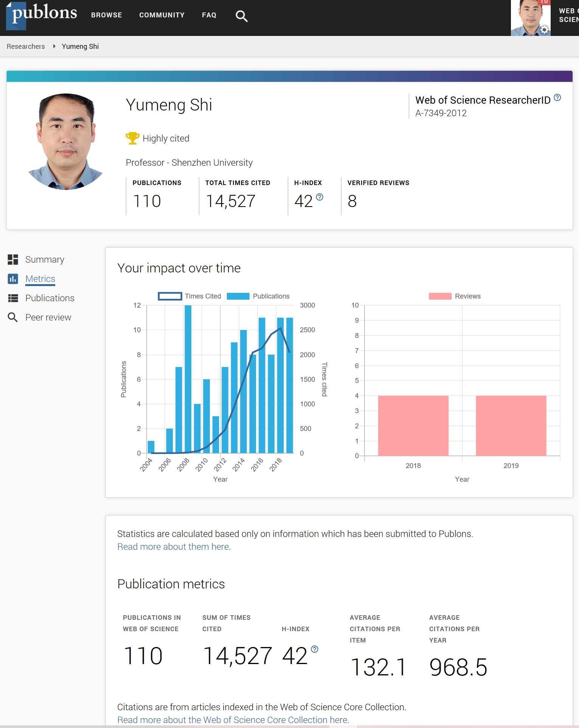The height and width of the screenshot is (728, 579).
Task: Click the red notification badge
Action: click(544, 2)
